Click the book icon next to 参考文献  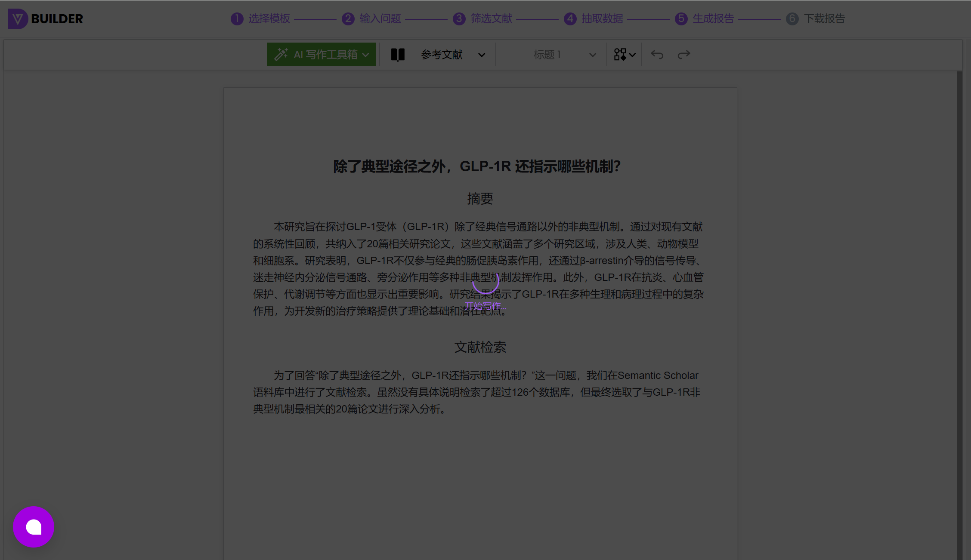click(397, 54)
